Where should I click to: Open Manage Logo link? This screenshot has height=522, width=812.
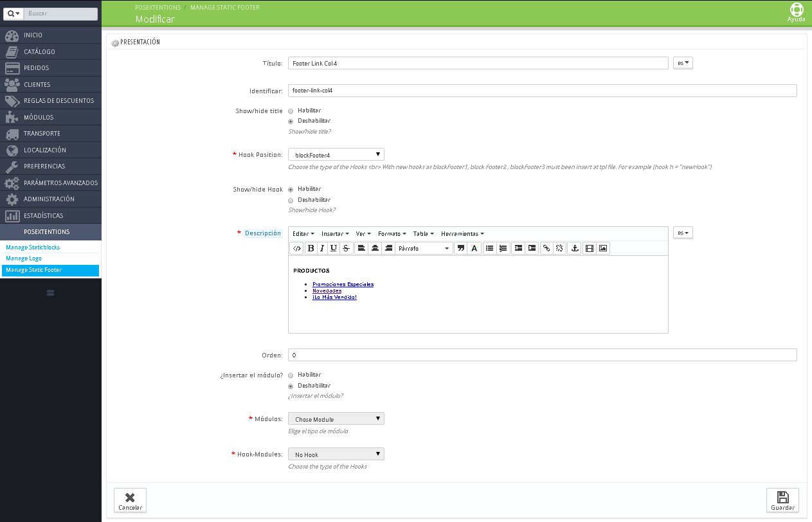[24, 258]
